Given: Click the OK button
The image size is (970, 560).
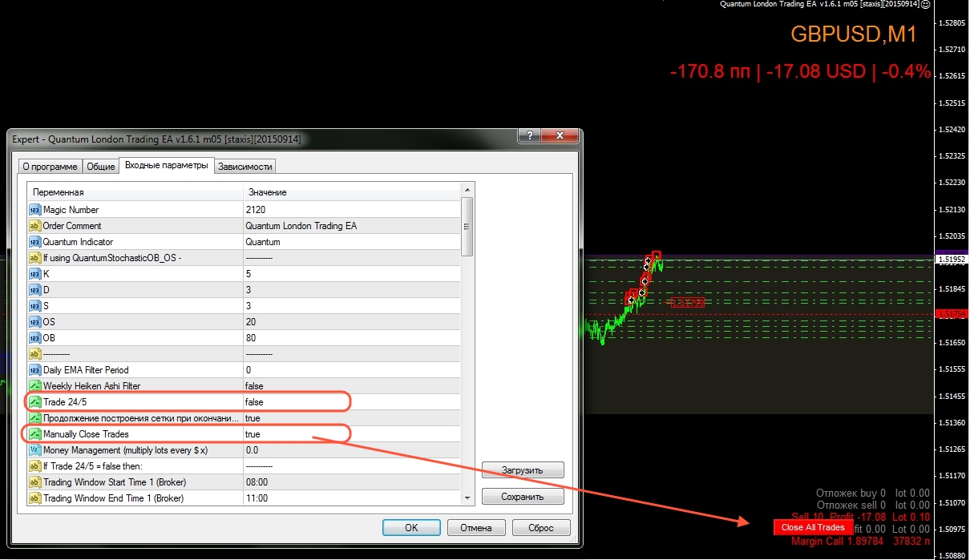Looking at the screenshot, I should [411, 528].
